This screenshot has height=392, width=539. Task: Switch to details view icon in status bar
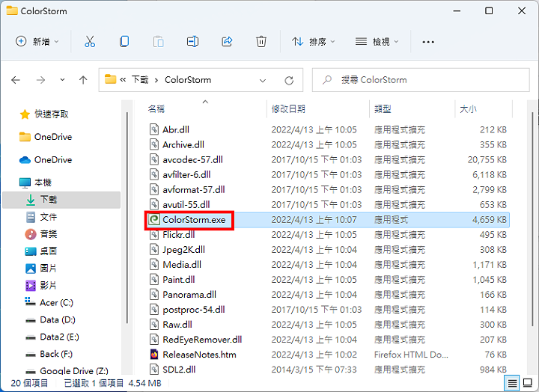pos(512,383)
